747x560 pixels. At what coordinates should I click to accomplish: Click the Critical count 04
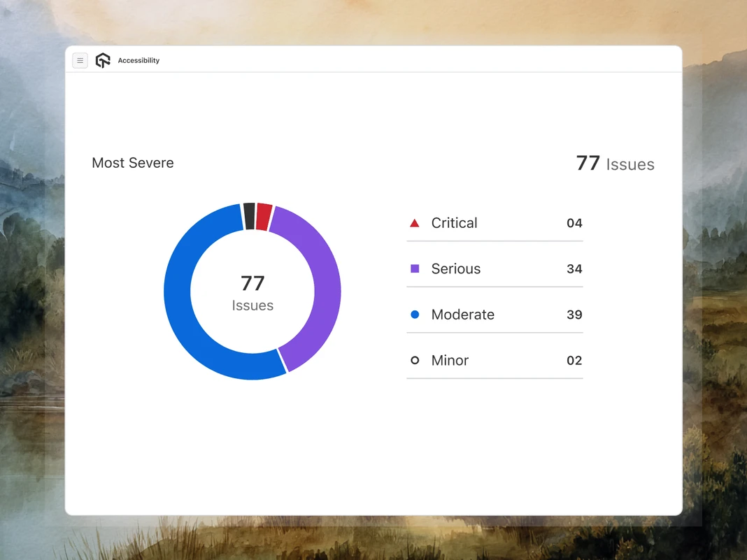pos(574,223)
